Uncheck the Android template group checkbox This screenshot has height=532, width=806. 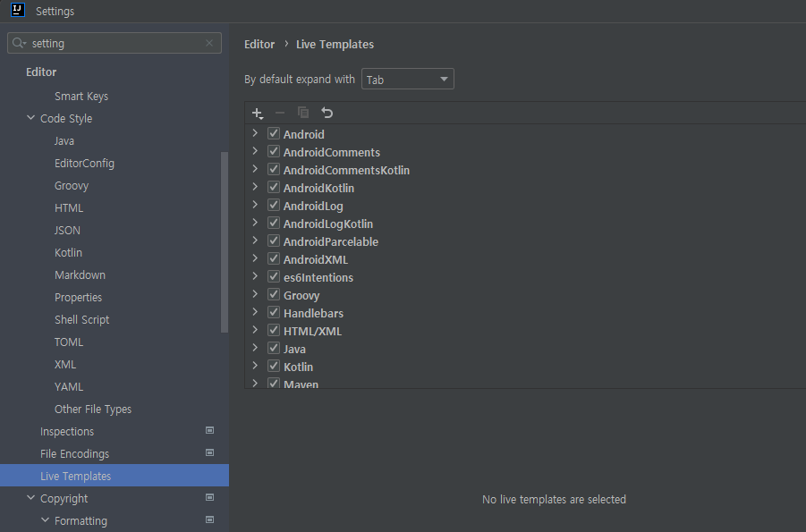tap(274, 133)
